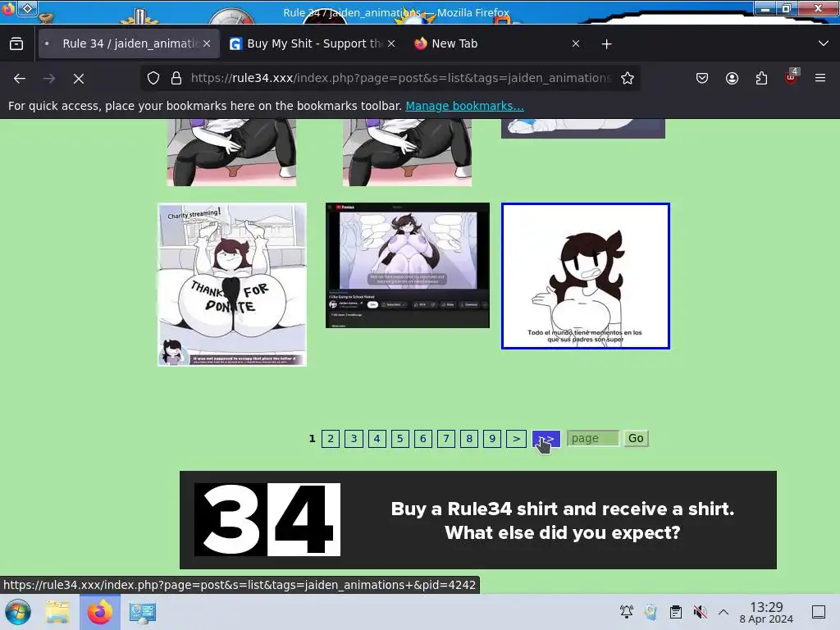
Task: Open the clipboard tray icon
Action: (x=676, y=612)
